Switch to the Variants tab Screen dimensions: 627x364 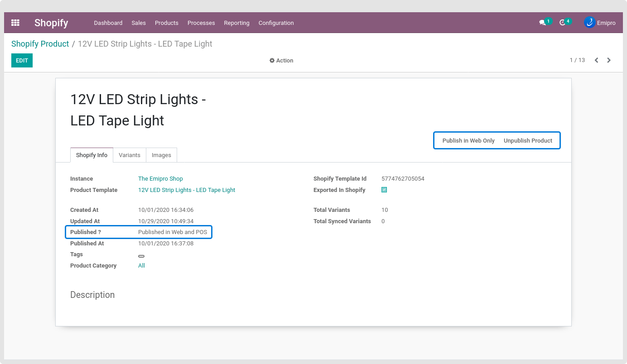[130, 155]
